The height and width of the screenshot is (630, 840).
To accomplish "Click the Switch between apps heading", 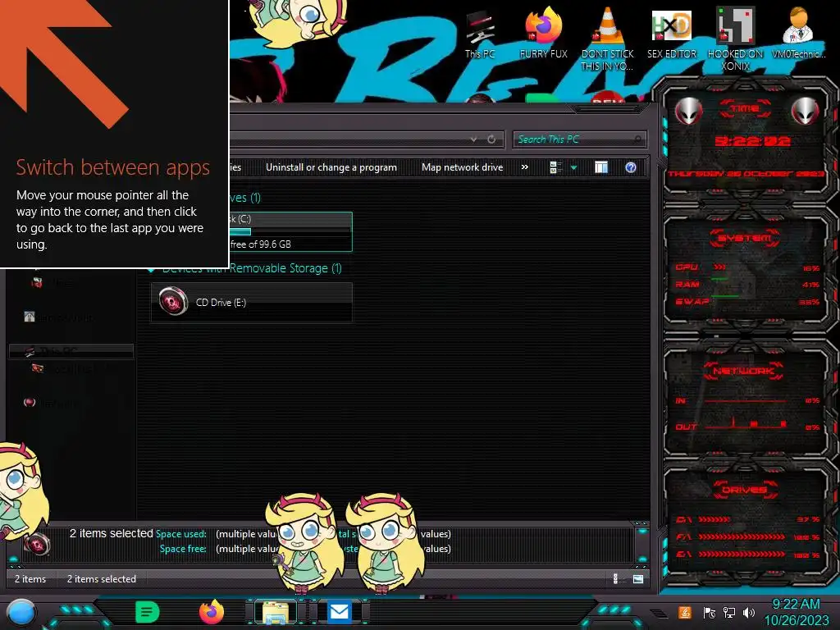I will click(113, 167).
